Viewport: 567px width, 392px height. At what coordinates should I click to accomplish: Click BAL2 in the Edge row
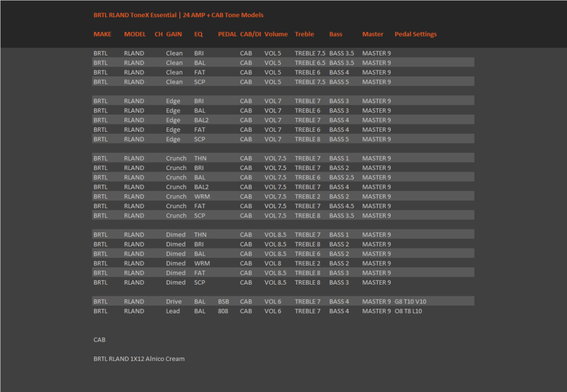[202, 120]
